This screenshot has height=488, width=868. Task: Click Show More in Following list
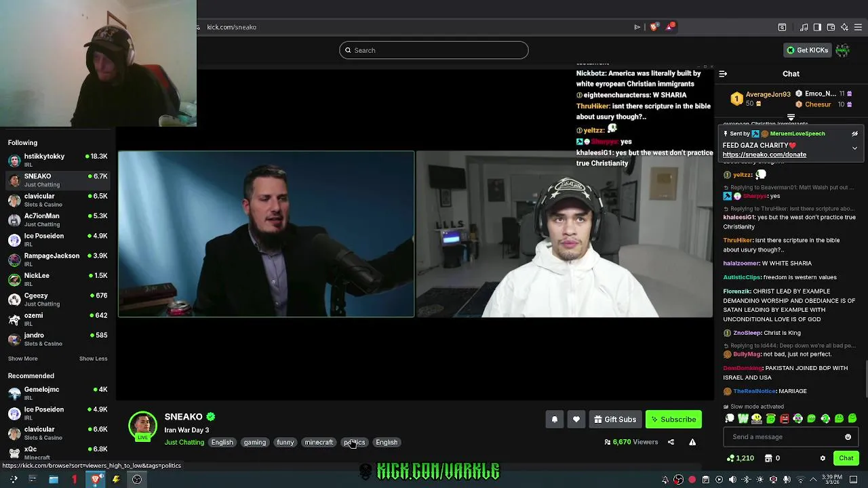(x=22, y=359)
